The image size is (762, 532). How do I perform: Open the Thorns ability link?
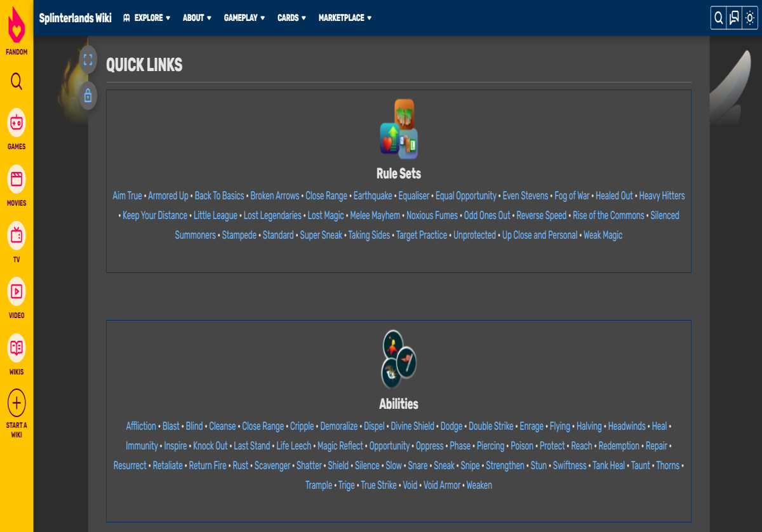668,465
